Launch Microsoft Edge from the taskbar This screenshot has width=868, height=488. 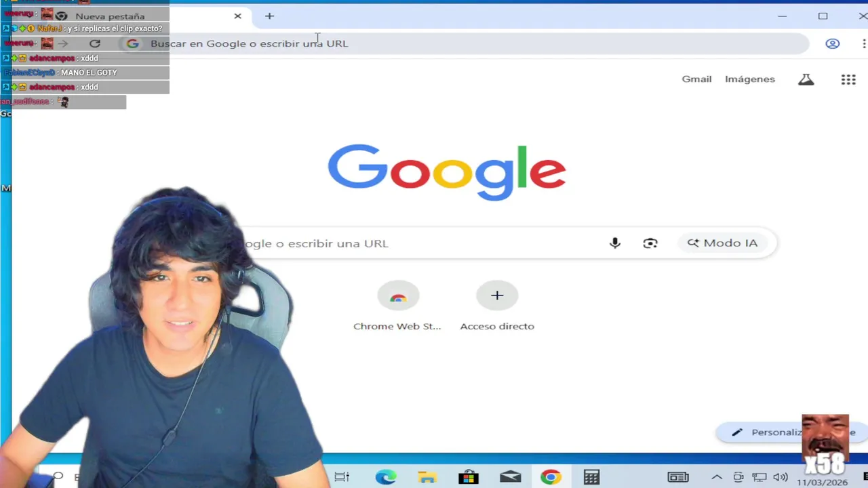[386, 477]
